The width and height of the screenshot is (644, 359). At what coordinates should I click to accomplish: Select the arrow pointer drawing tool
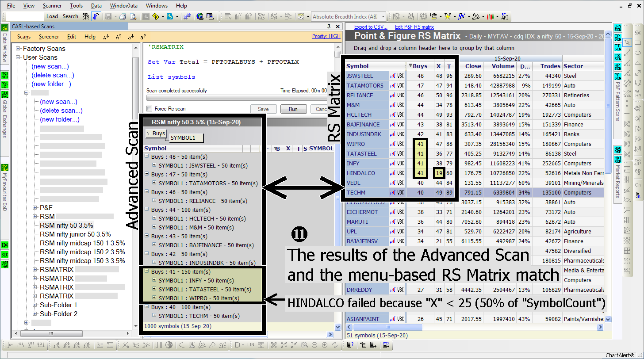627,43
